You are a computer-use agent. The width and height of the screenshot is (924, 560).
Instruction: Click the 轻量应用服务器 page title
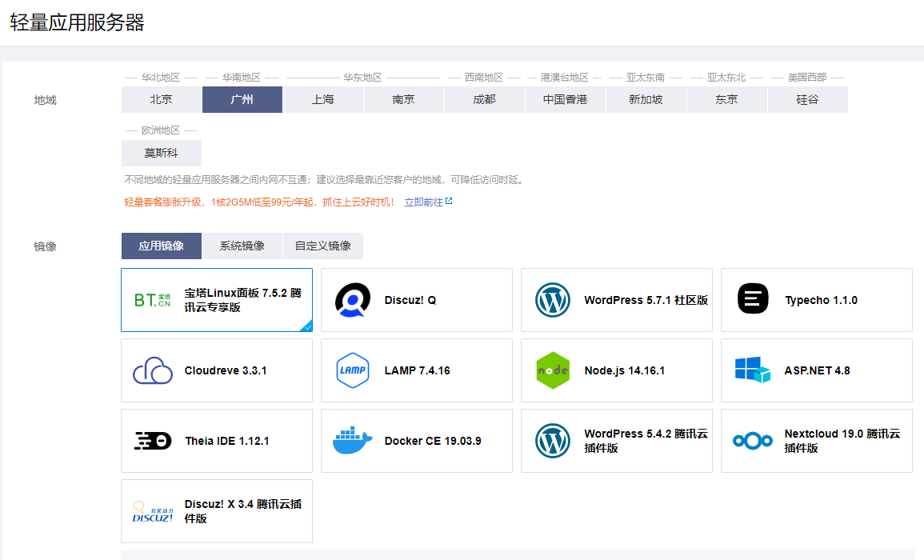pyautogui.click(x=77, y=22)
